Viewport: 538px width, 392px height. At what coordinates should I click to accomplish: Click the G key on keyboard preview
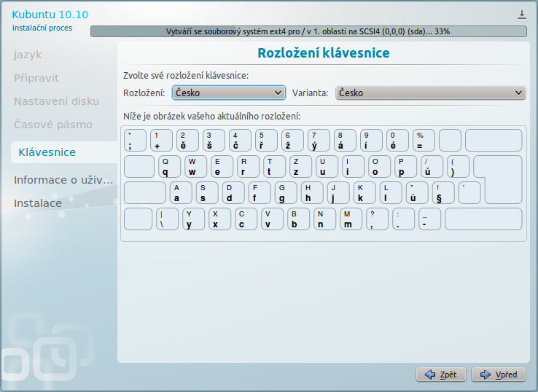(286, 193)
